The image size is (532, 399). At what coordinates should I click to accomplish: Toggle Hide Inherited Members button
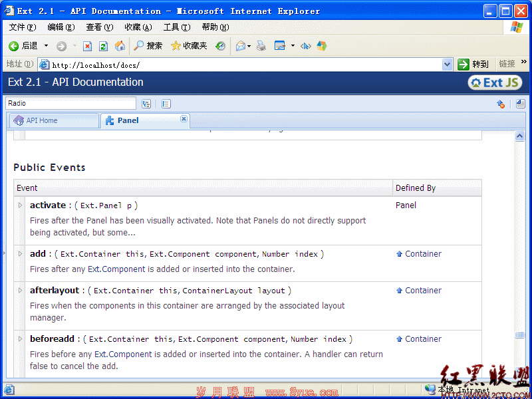pyautogui.click(x=501, y=104)
